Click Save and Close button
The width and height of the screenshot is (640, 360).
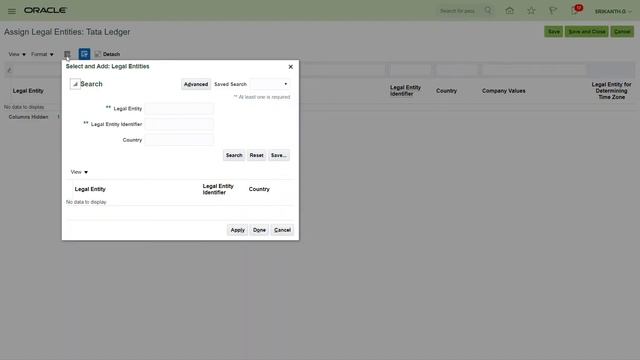click(x=587, y=31)
